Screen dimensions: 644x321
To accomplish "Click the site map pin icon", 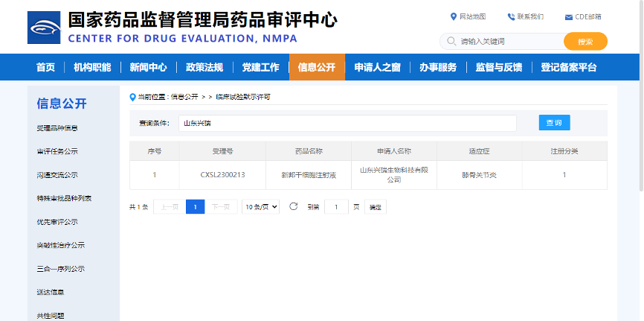I will click(x=454, y=17).
